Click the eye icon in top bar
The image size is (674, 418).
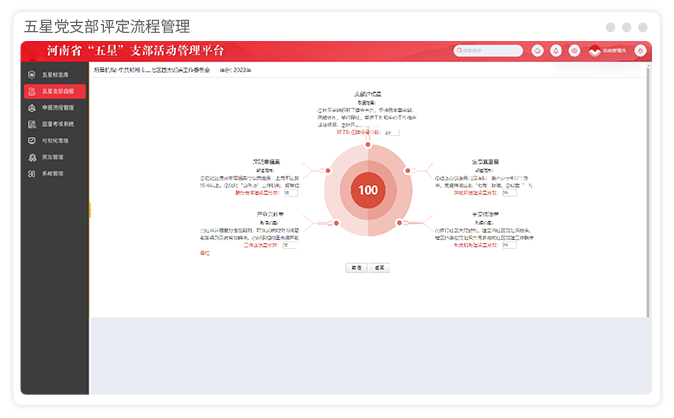point(574,51)
